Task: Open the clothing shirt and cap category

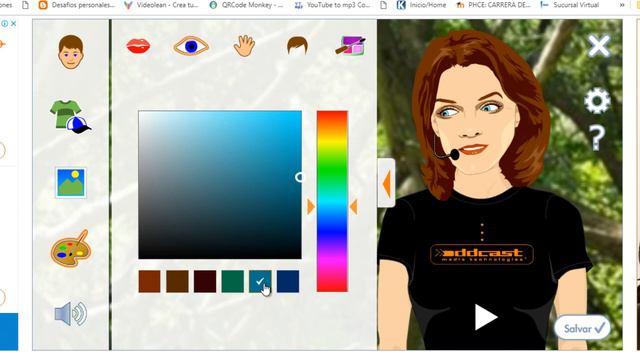Action: click(70, 117)
